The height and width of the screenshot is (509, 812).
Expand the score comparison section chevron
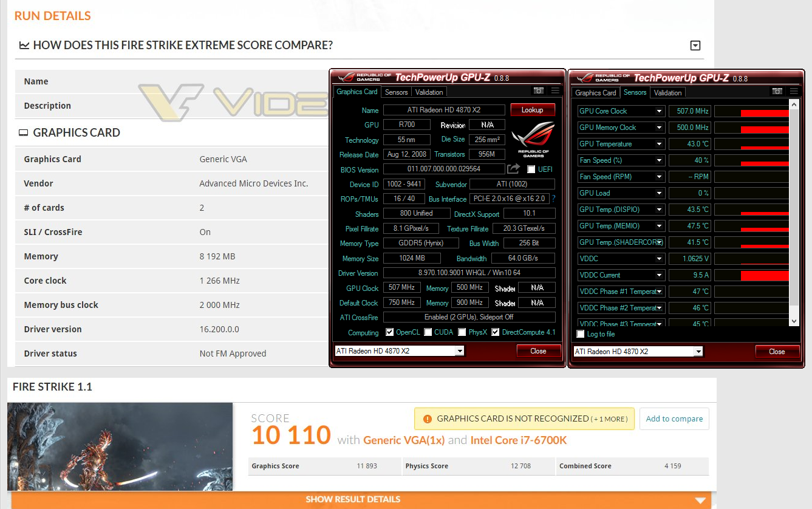696,46
